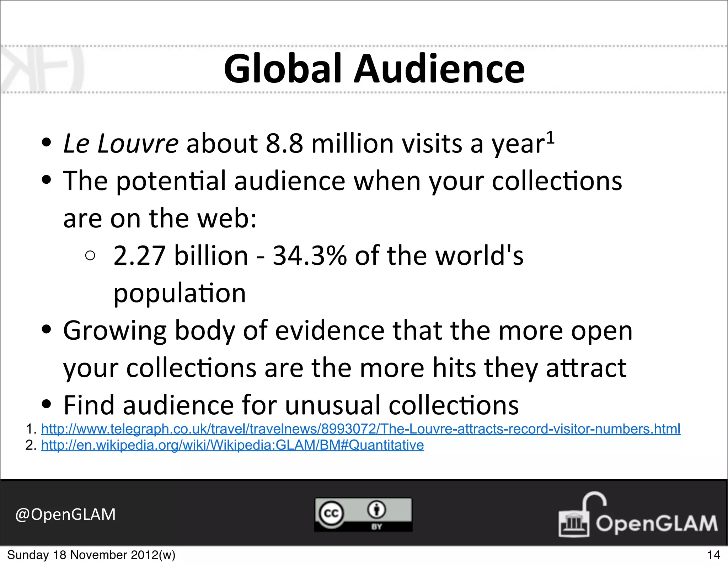Click the slide number 14
Image resolution: width=728 pixels, height=566 pixels.
(x=713, y=555)
